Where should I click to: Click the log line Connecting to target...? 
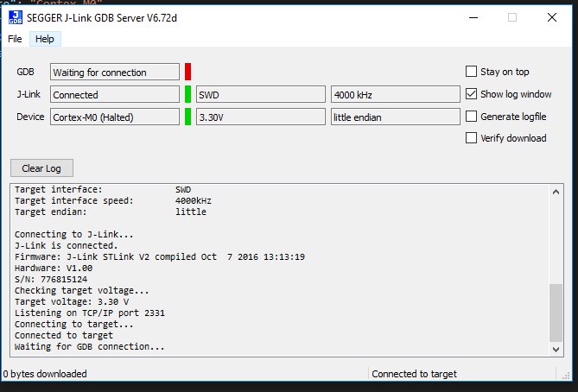click(x=74, y=324)
